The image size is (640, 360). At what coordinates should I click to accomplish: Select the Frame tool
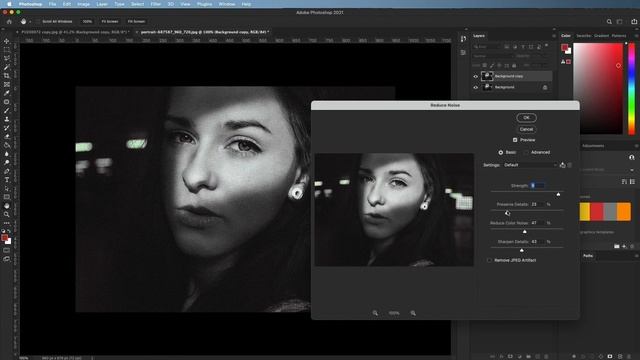click(x=7, y=84)
